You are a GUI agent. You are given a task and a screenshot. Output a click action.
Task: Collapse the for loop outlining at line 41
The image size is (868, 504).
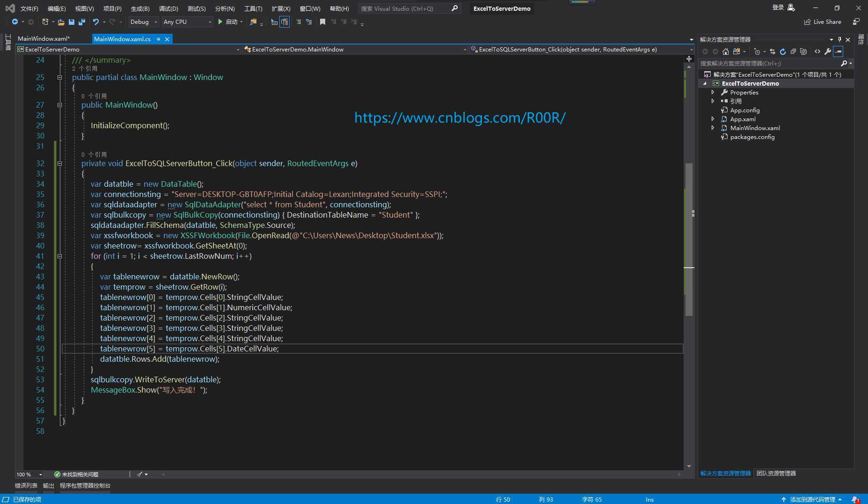[59, 256]
